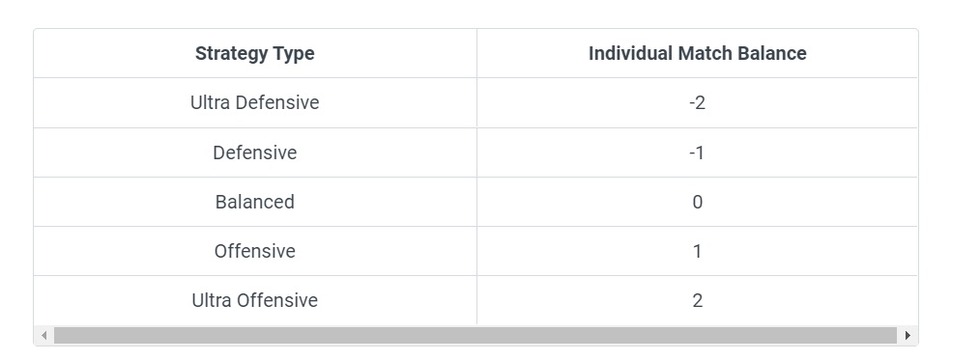Select the Individual Match Balance header
Viewport: 980px width, 360px height.
pyautogui.click(x=698, y=54)
